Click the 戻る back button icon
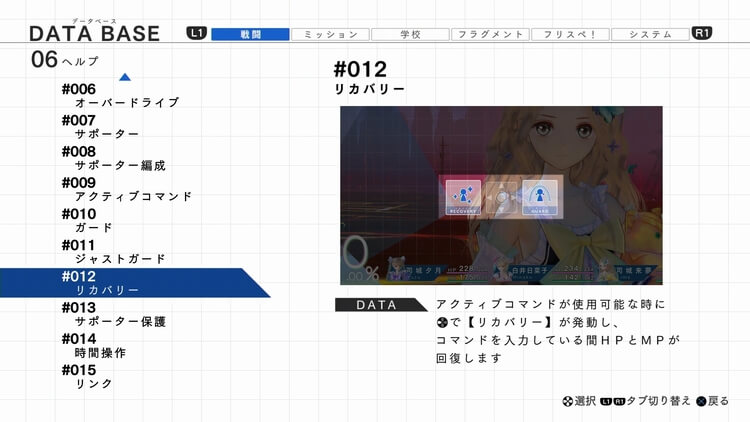 [701, 401]
